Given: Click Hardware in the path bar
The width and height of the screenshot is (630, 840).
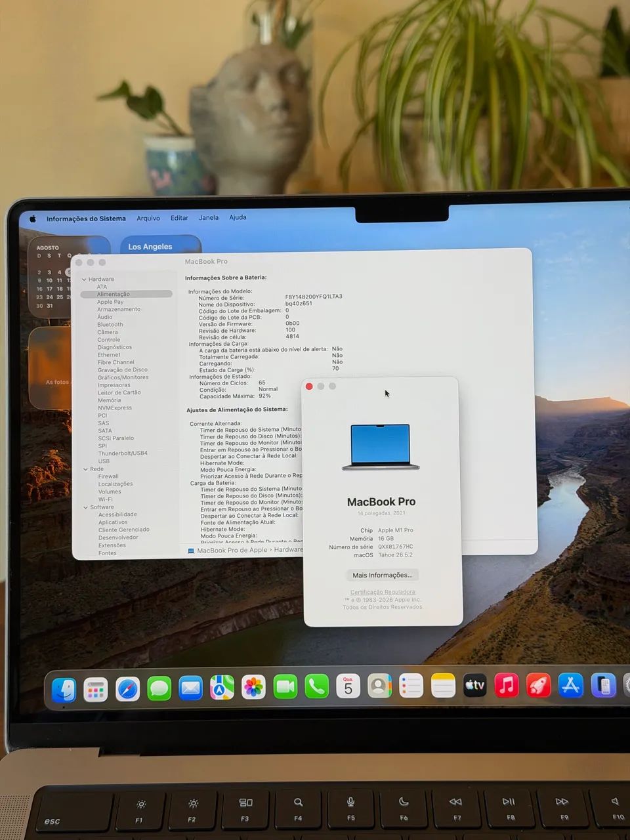Looking at the screenshot, I should tap(289, 550).
